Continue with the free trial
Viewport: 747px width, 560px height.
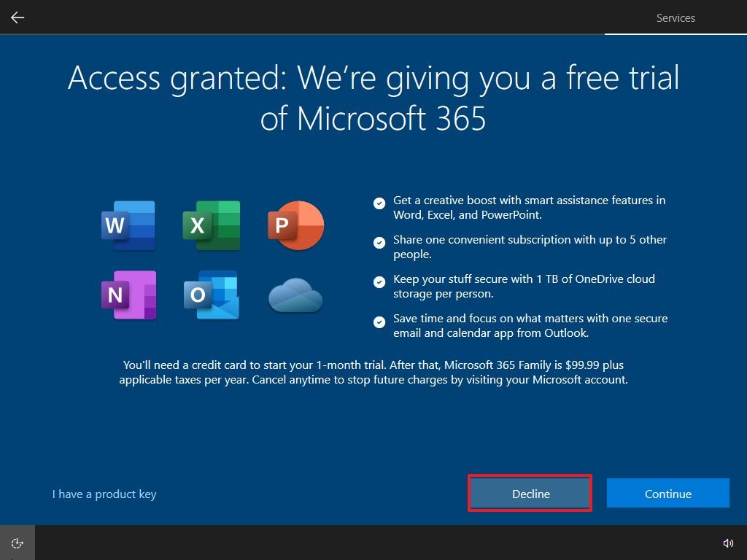coord(668,494)
